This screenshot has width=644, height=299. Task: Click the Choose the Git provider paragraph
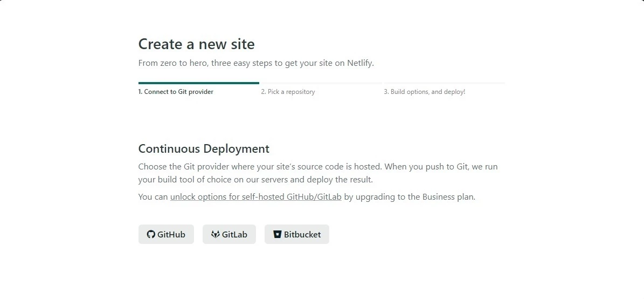point(317,167)
